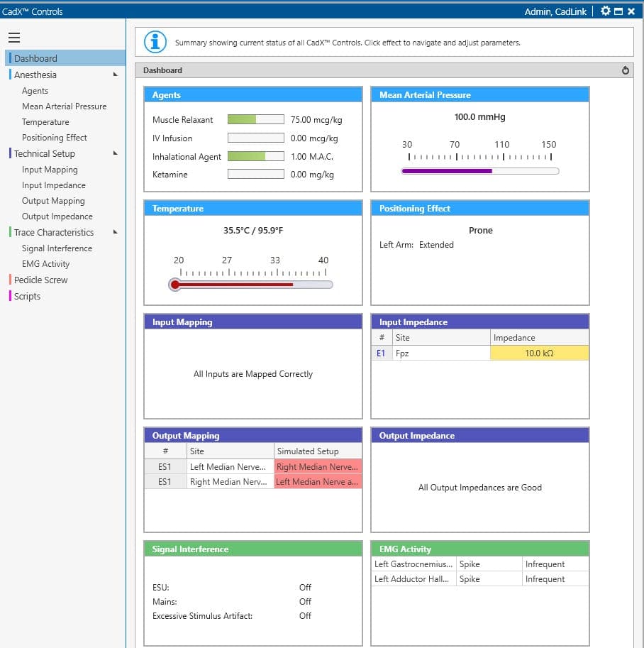Maximize the CadX Controls window
The height and width of the screenshot is (648, 644).
point(618,11)
